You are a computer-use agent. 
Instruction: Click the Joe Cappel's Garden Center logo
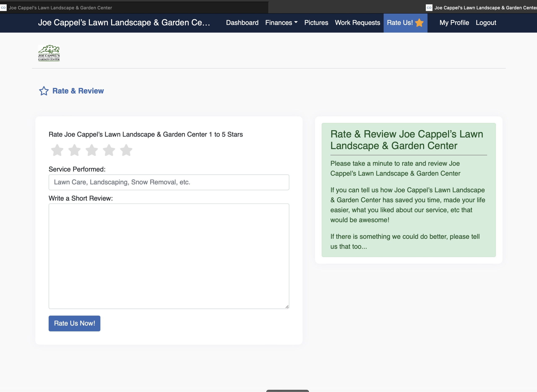tap(49, 53)
